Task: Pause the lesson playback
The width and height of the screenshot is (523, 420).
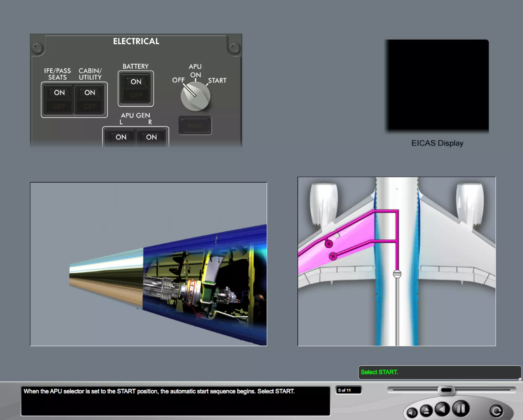Action: (461, 409)
